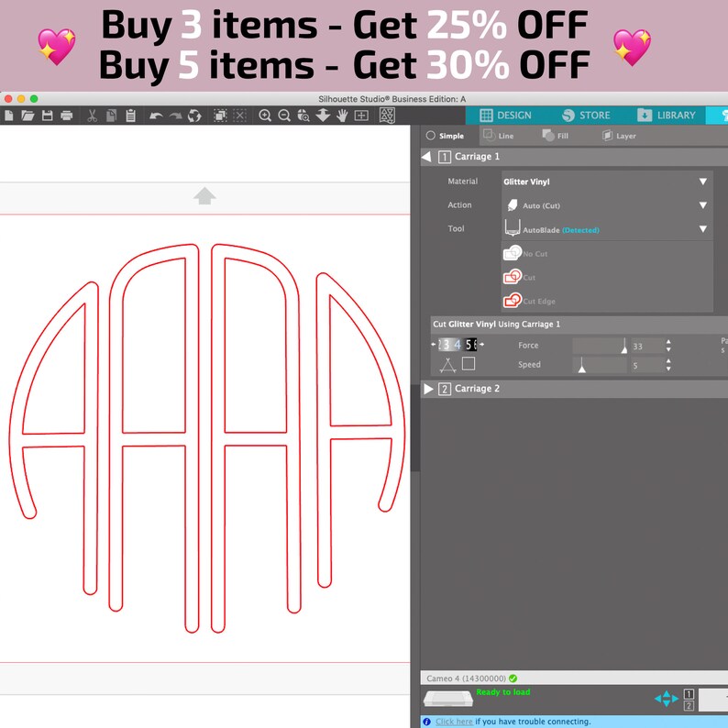This screenshot has height=728, width=728.
Task: Expand the Carriage 2 section
Action: click(x=428, y=389)
